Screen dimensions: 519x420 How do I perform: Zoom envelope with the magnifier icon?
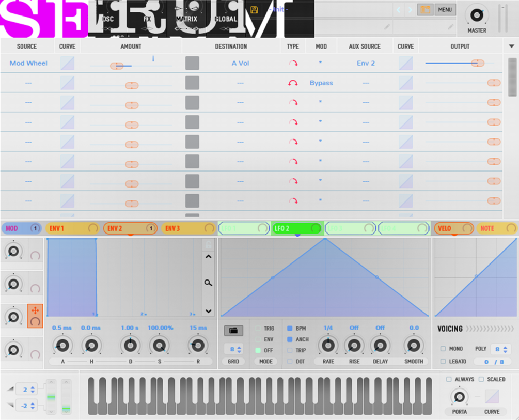point(208,283)
